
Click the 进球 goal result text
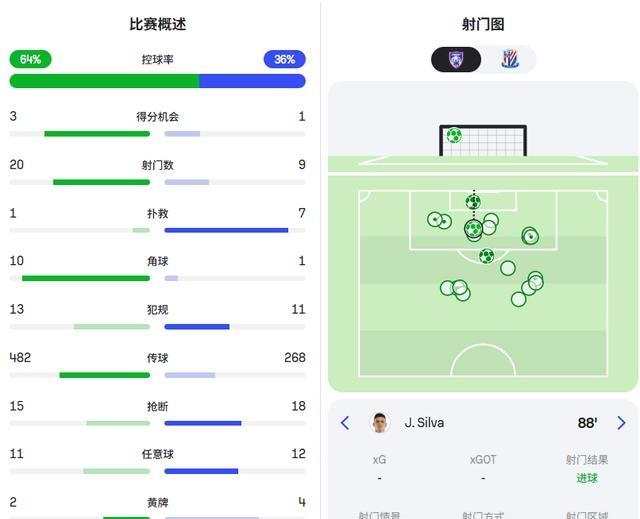coord(587,478)
